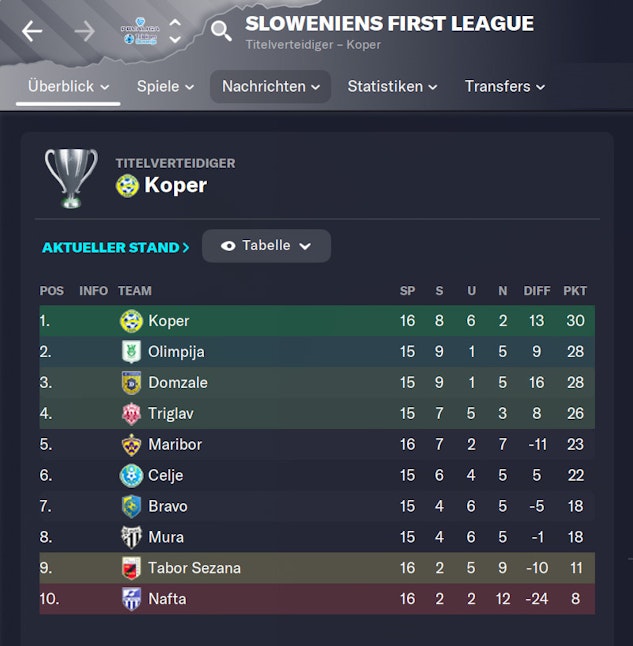Image resolution: width=633 pixels, height=646 pixels.
Task: Open the Überblick tab
Action: [x=68, y=87]
